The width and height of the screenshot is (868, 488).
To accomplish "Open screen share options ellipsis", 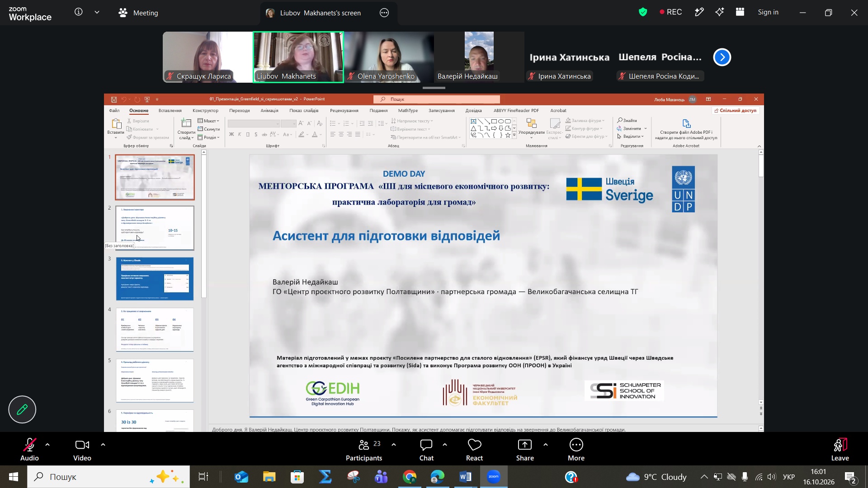I will (x=384, y=13).
